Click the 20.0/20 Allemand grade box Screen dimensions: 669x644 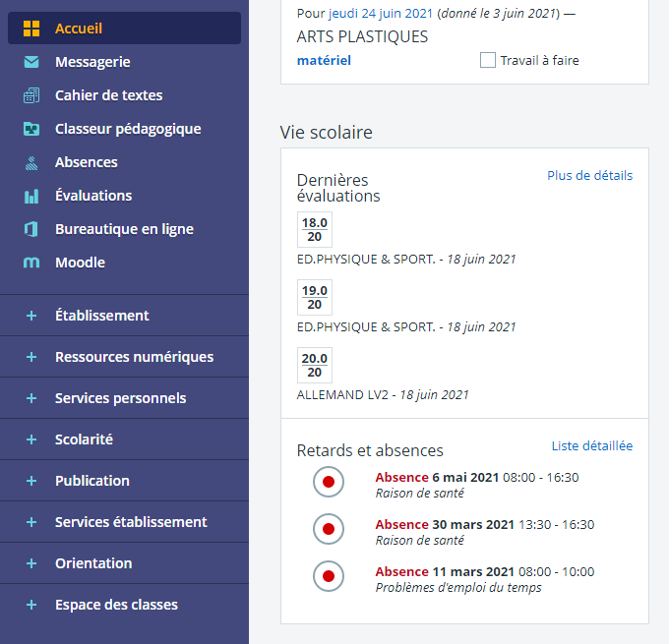click(315, 365)
